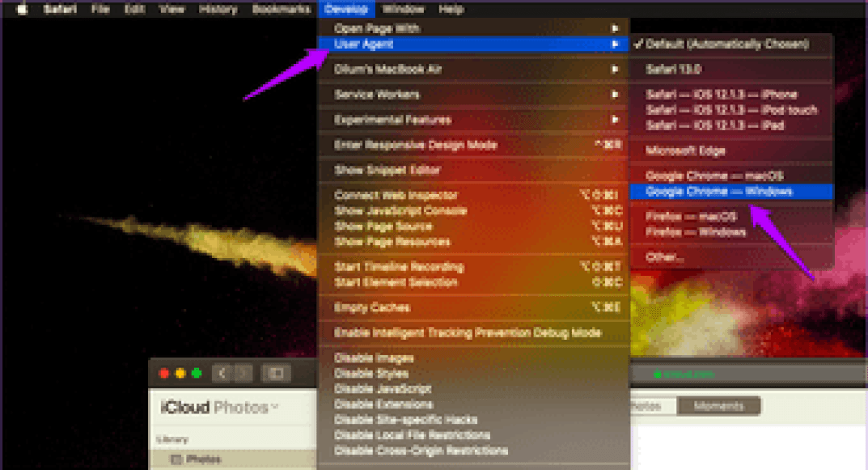
Task: Toggle the Safari sidebar button
Action: pyautogui.click(x=276, y=374)
